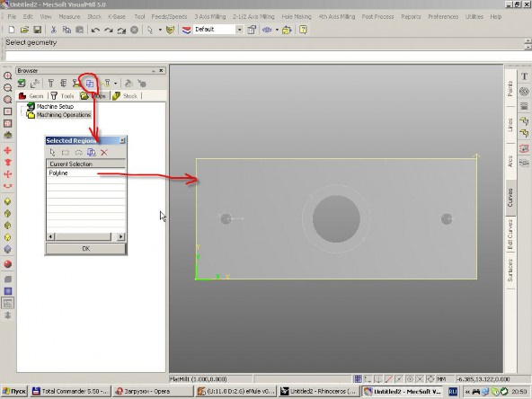The image size is (532, 399).
Task: Undo the last action
Action: pos(95,30)
